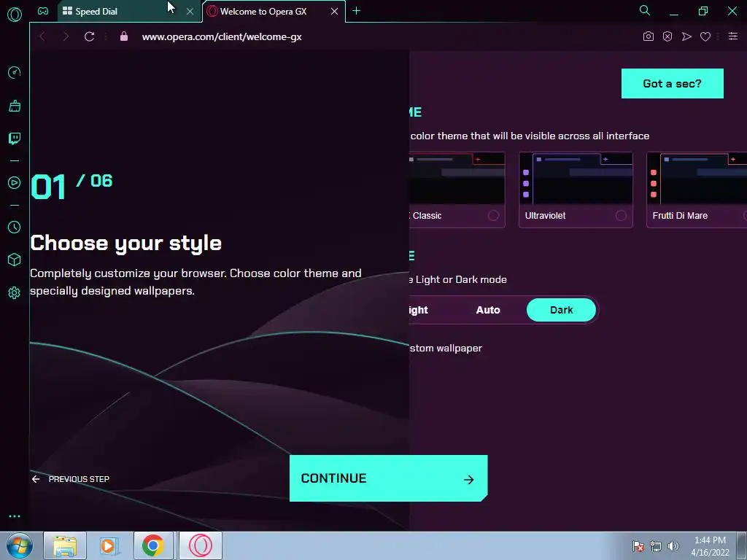Take a snapshot with camera icon
The image size is (747, 560).
(648, 36)
